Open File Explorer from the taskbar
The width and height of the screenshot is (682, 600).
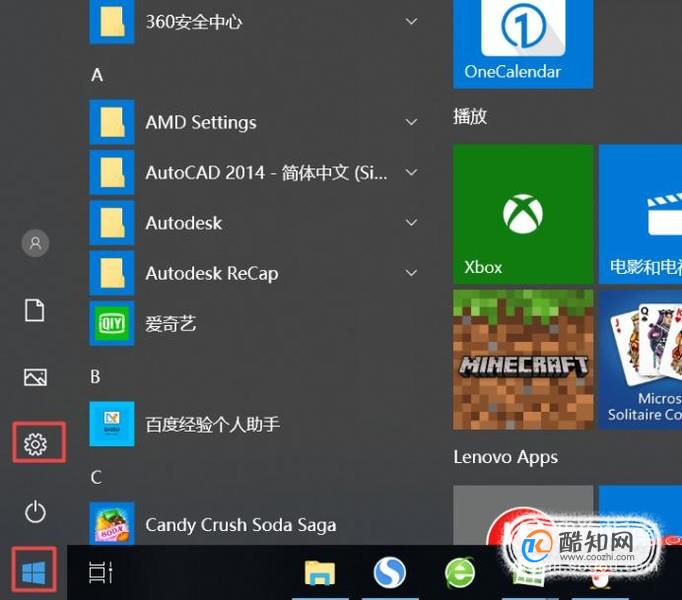pos(320,572)
